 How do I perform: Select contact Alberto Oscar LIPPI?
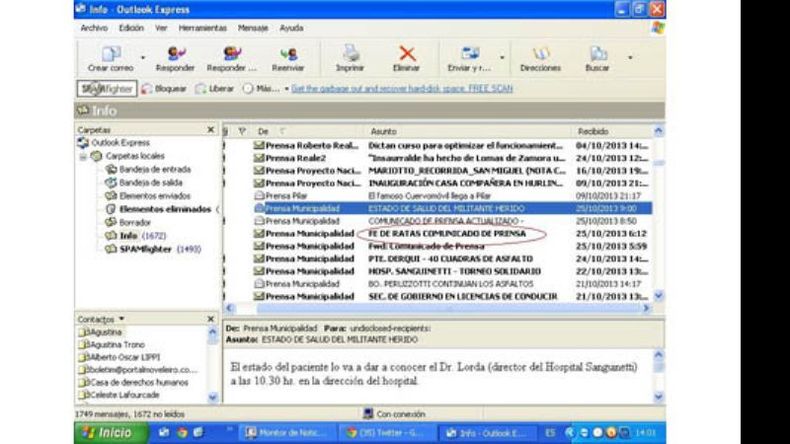pyautogui.click(x=119, y=357)
